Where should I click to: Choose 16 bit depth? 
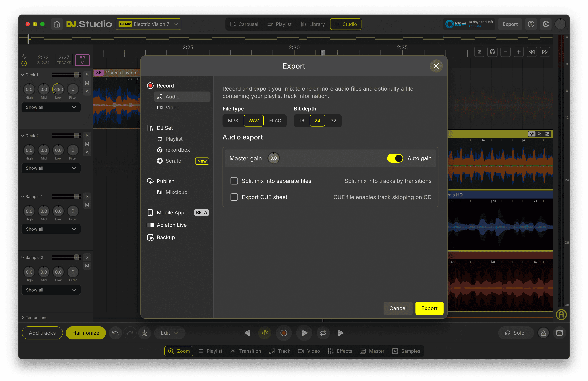tap(302, 120)
